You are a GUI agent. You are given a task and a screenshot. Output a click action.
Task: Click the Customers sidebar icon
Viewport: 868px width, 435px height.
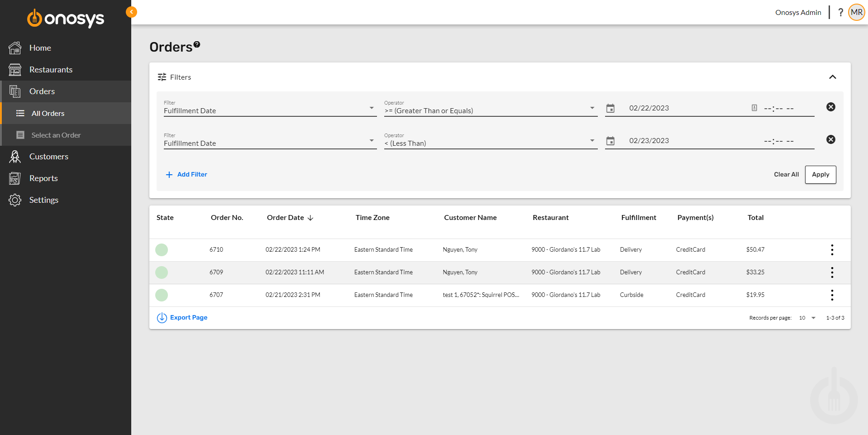click(x=14, y=156)
